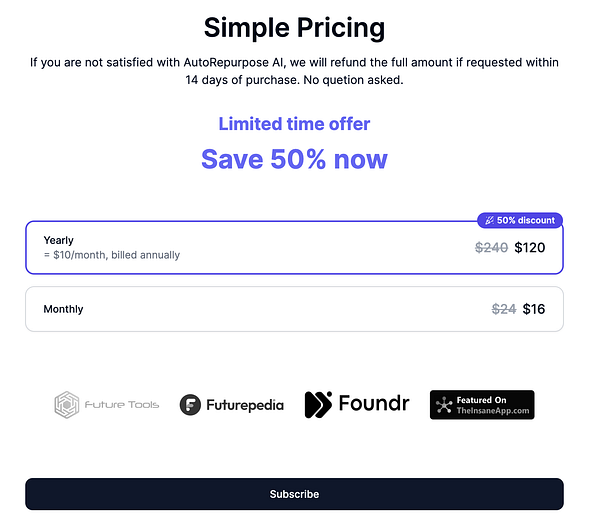Viewport: 600px width, 528px height.
Task: Click the Foundr arrow logo icon
Action: [318, 405]
